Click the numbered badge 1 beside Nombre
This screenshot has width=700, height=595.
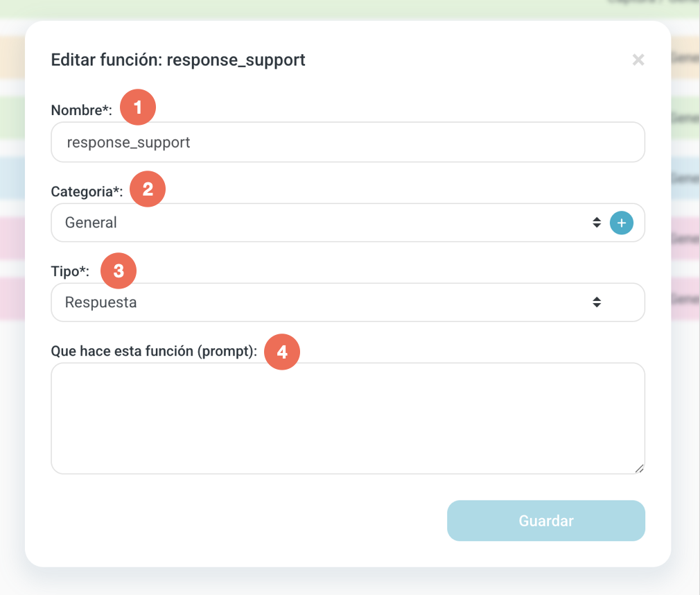coord(138,107)
